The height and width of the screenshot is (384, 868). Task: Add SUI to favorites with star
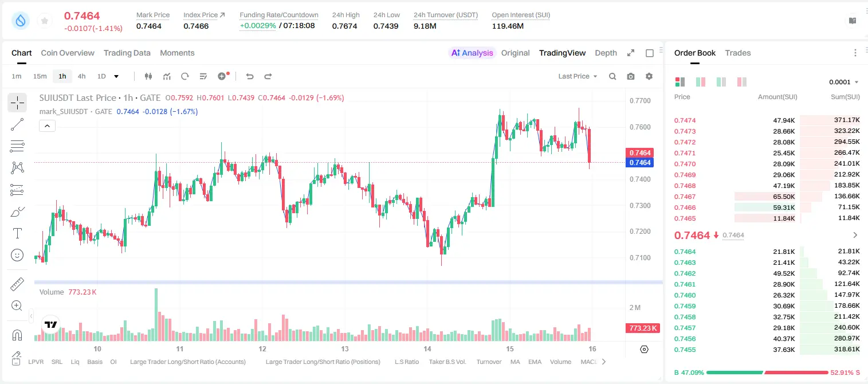click(x=45, y=21)
